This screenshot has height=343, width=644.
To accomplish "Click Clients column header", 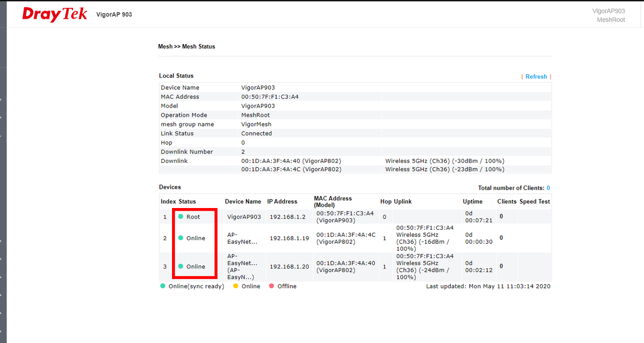I will point(507,201).
